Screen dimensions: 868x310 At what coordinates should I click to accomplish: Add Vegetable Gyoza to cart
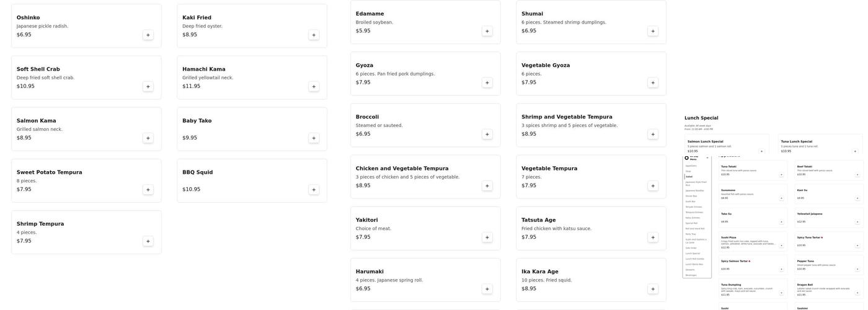[x=653, y=82]
